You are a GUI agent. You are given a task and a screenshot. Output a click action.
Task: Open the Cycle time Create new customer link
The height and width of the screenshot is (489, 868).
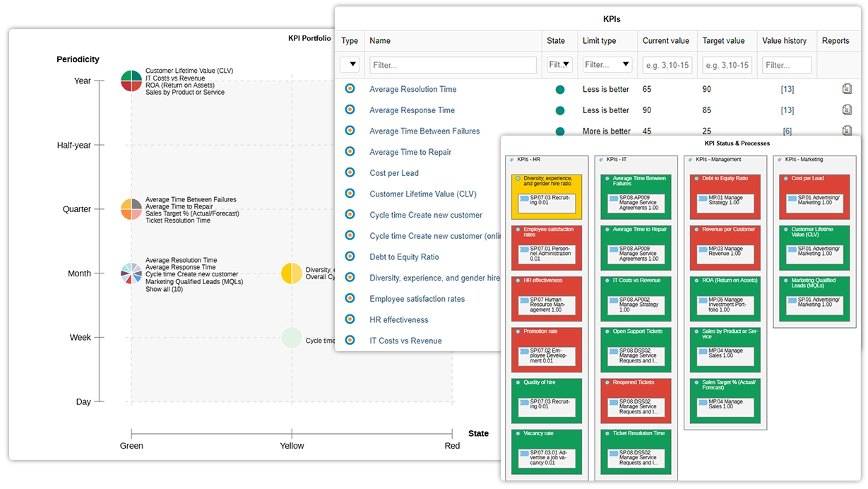click(x=426, y=215)
